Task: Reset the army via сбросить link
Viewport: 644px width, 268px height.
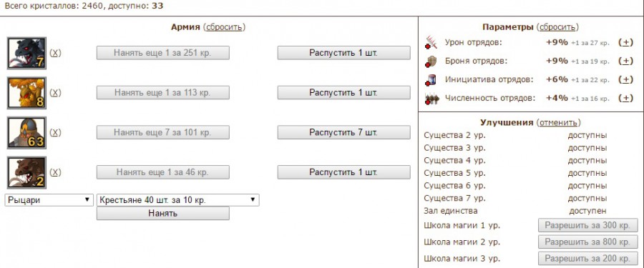Action: [224, 27]
